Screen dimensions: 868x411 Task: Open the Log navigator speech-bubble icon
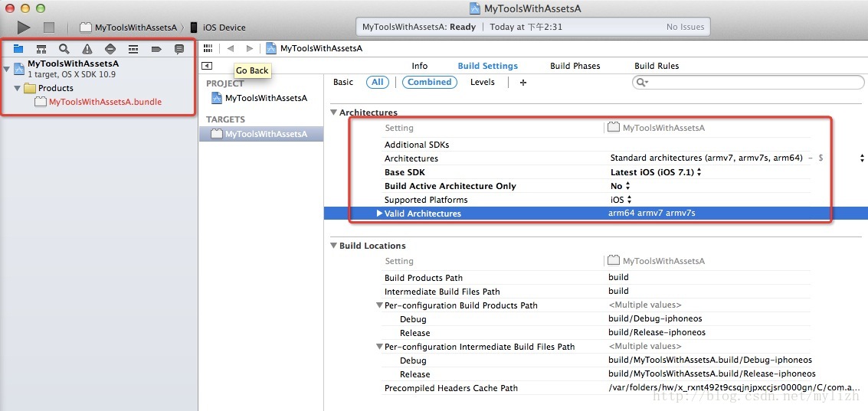(179, 49)
